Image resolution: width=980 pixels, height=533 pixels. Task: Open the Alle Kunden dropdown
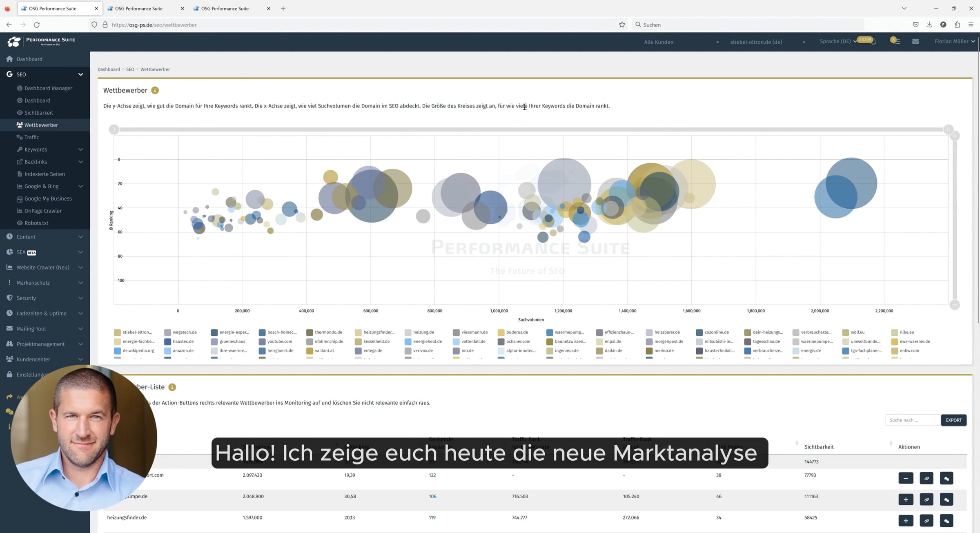tap(681, 42)
